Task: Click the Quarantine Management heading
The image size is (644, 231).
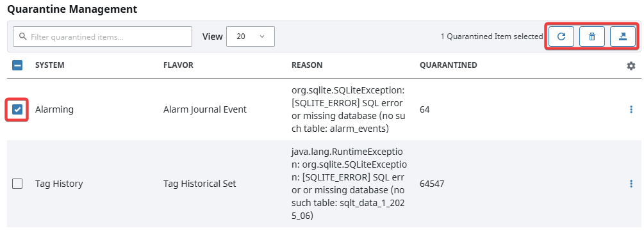Action: [x=72, y=9]
